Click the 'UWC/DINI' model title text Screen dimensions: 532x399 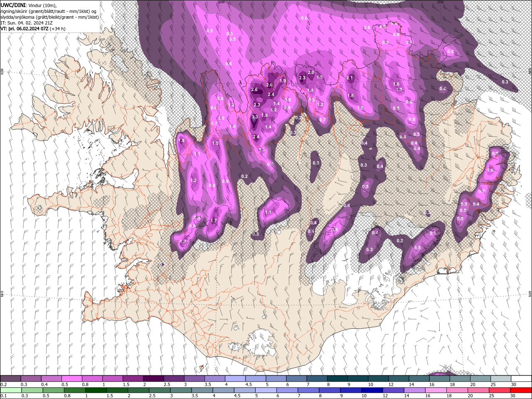(13, 5)
